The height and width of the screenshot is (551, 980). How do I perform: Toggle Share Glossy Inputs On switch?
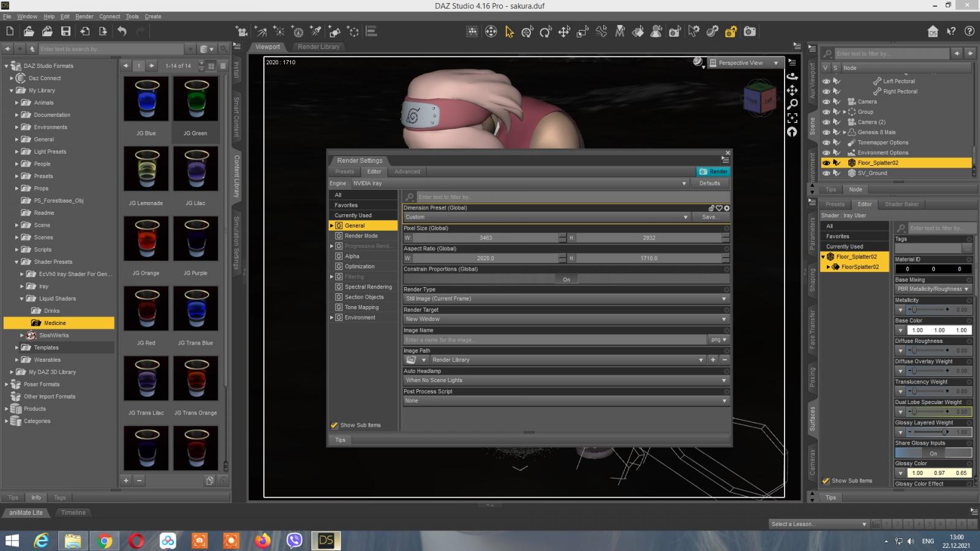933,453
